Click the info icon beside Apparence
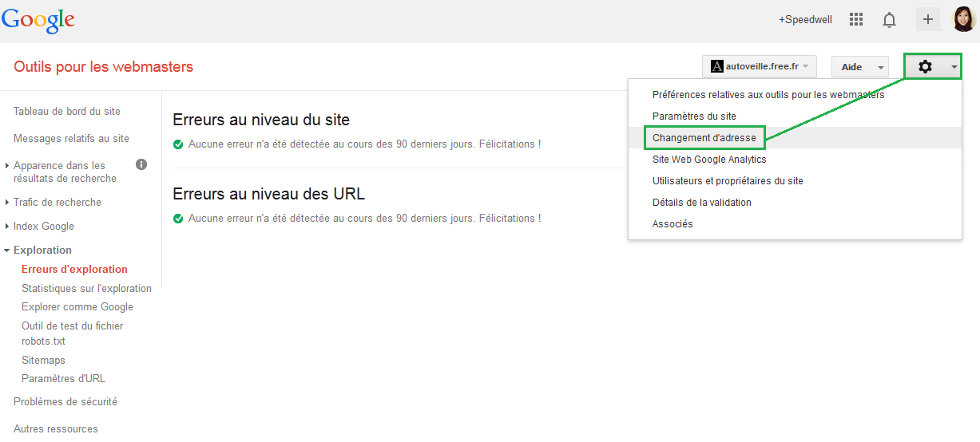The width and height of the screenshot is (980, 442). coord(141,164)
